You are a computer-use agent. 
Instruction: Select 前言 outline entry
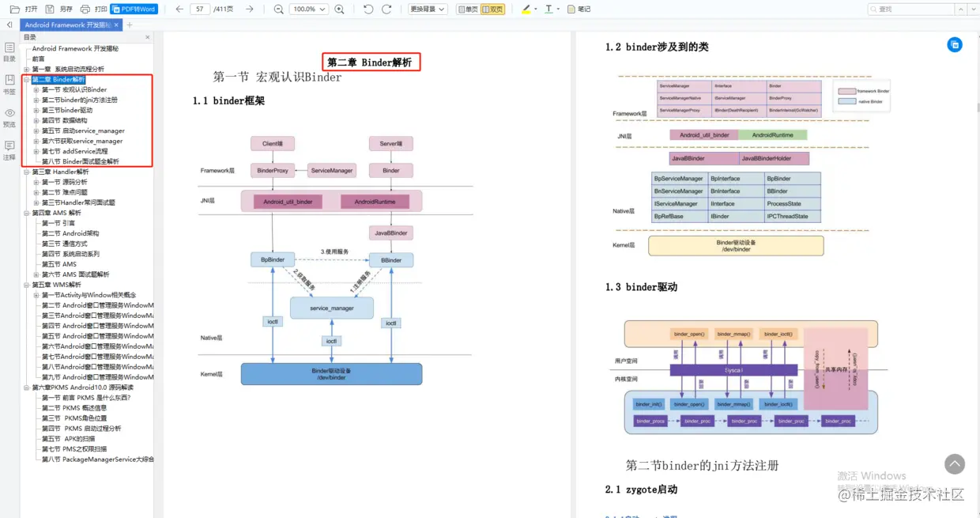[38, 59]
